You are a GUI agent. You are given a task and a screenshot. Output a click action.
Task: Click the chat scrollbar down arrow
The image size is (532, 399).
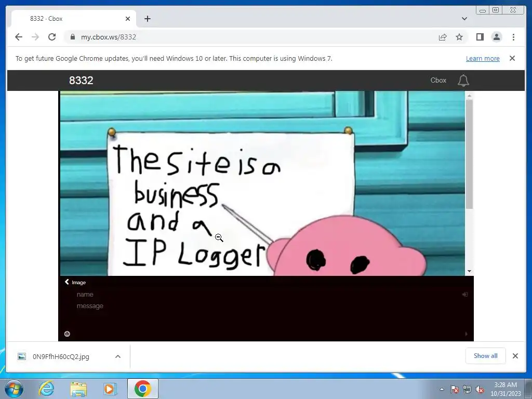(x=469, y=271)
